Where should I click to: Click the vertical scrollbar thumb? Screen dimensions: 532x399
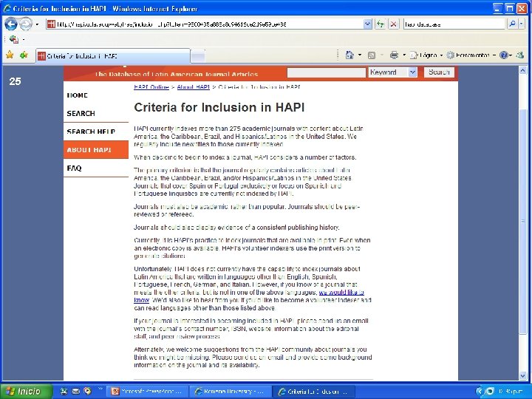pyautogui.click(x=522, y=221)
